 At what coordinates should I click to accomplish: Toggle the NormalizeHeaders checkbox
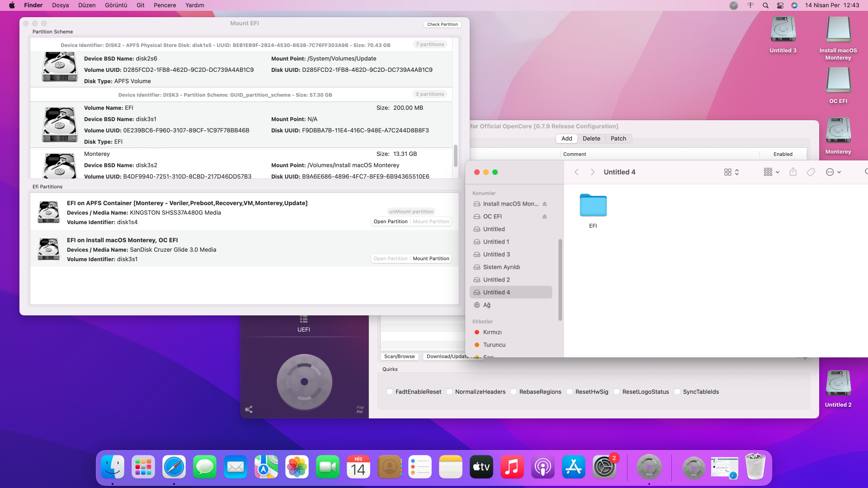pos(449,392)
